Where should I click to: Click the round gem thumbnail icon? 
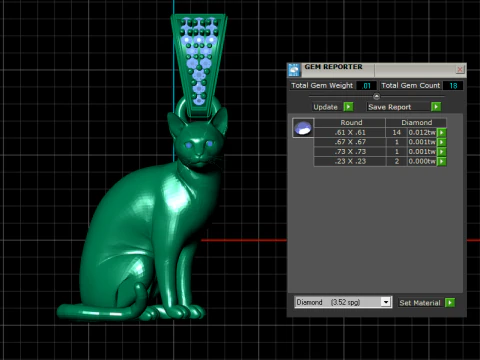point(303,128)
